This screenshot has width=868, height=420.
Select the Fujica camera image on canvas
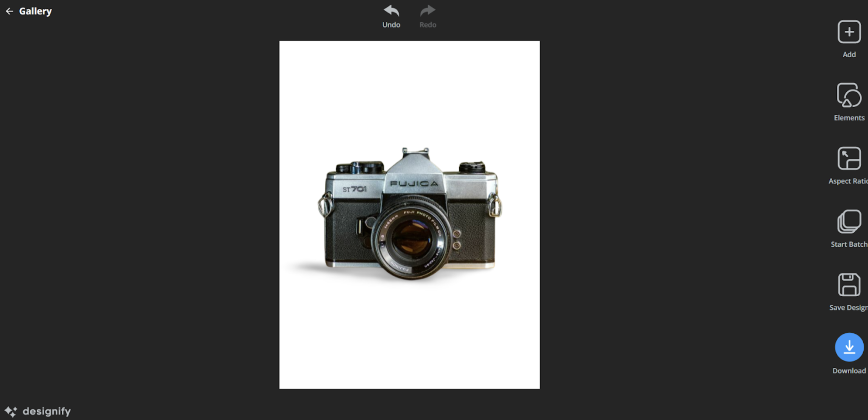(409, 214)
